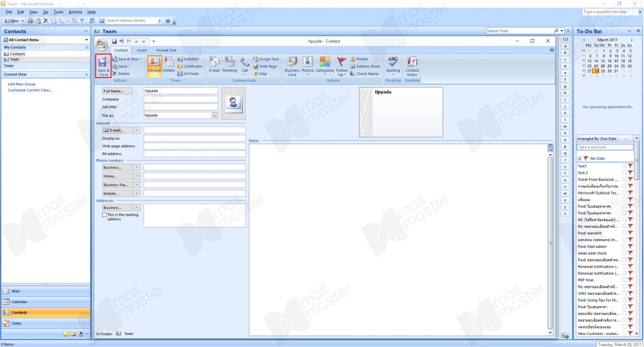Mark Test1 task complete checkbox
The width and height of the screenshot is (644, 347).
(624, 166)
